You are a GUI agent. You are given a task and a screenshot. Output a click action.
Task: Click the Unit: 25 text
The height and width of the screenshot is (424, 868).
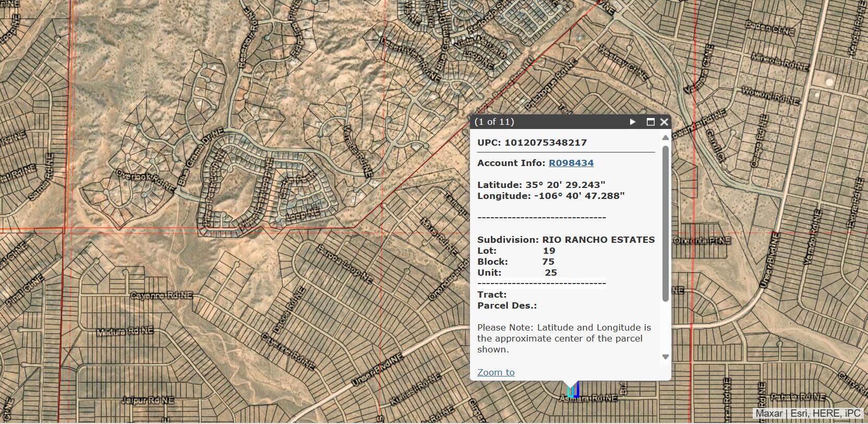517,273
